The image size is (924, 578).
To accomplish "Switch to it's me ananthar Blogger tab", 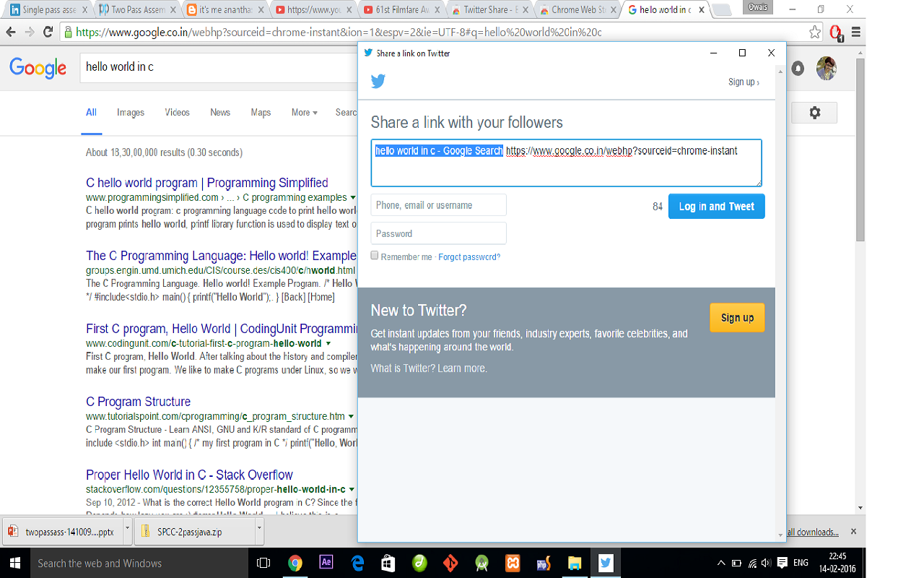I will [x=225, y=10].
